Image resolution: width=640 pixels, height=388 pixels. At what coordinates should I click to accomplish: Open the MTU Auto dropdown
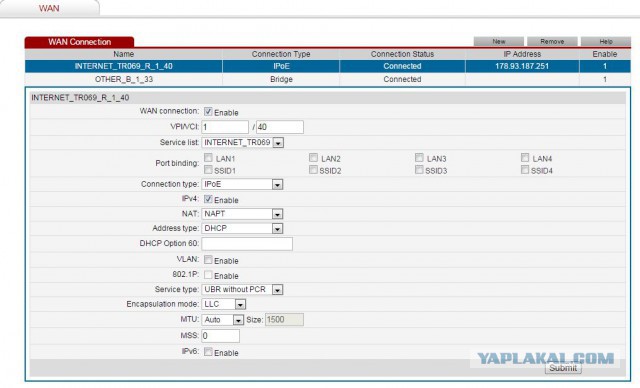pos(222,320)
